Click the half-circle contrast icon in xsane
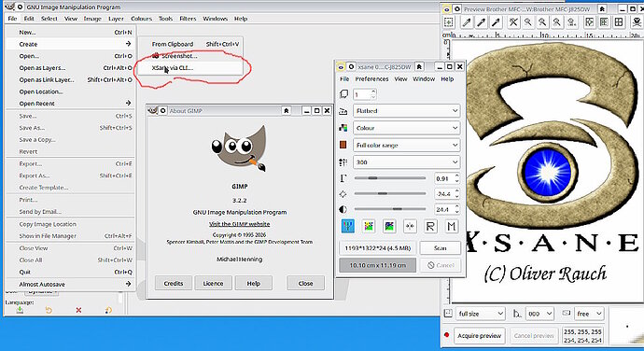 tap(343, 209)
